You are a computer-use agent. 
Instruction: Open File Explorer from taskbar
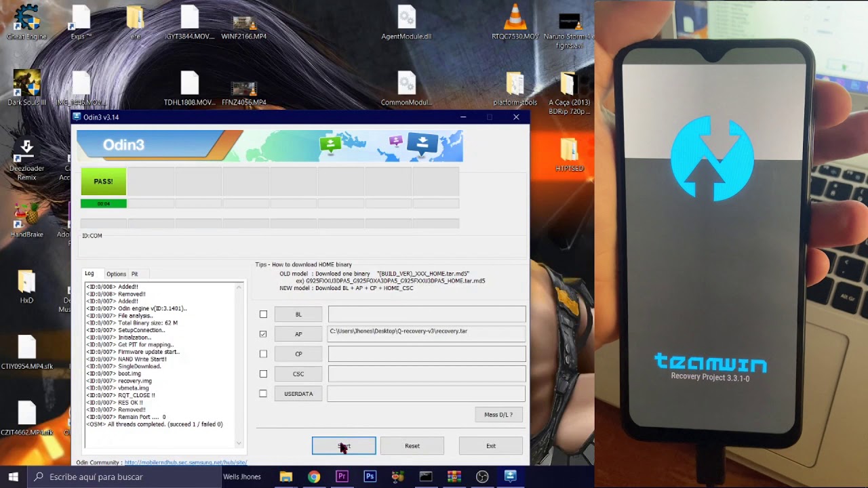click(285, 476)
